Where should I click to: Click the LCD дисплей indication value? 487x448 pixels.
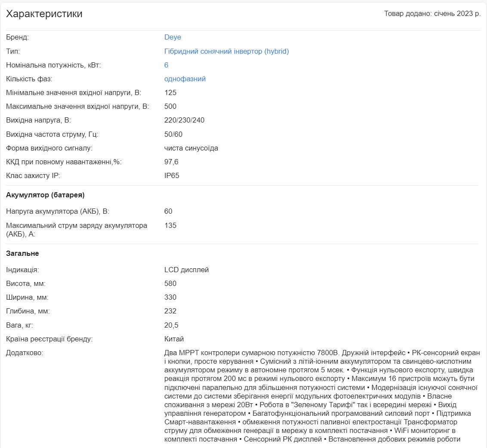pyautogui.click(x=186, y=270)
